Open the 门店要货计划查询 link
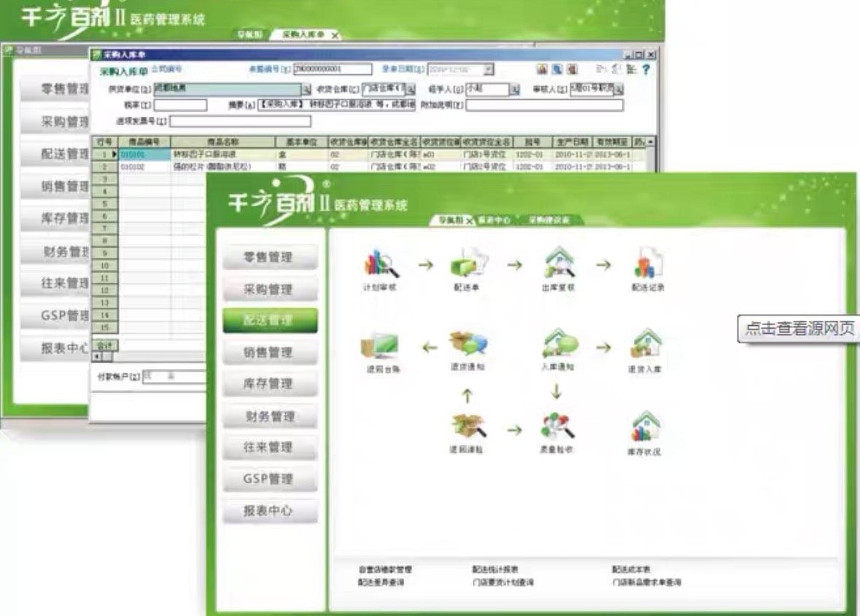The image size is (860, 616). pyautogui.click(x=503, y=582)
